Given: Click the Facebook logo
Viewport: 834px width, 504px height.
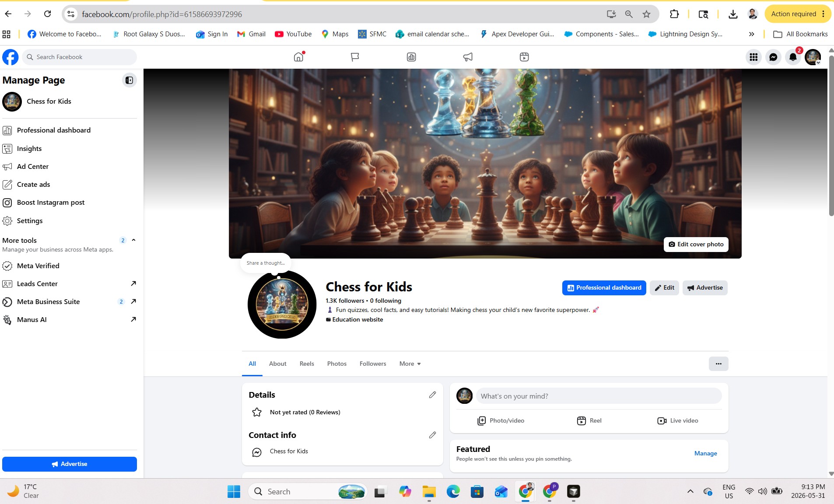Looking at the screenshot, I should point(11,57).
